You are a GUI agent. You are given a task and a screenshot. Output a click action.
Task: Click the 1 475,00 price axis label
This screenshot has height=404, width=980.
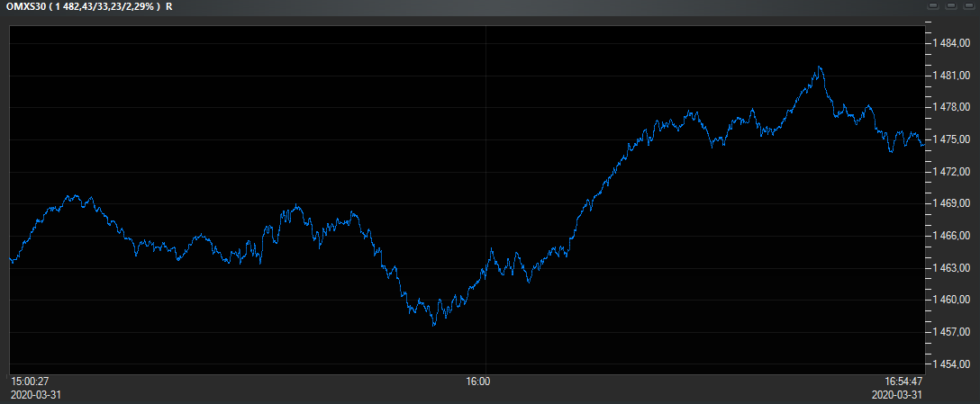pyautogui.click(x=954, y=139)
